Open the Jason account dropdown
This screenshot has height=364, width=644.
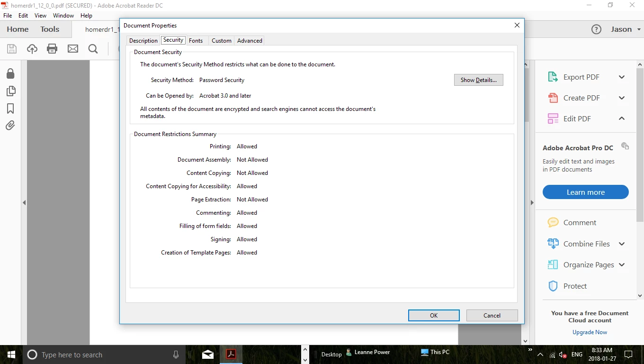coord(626,29)
